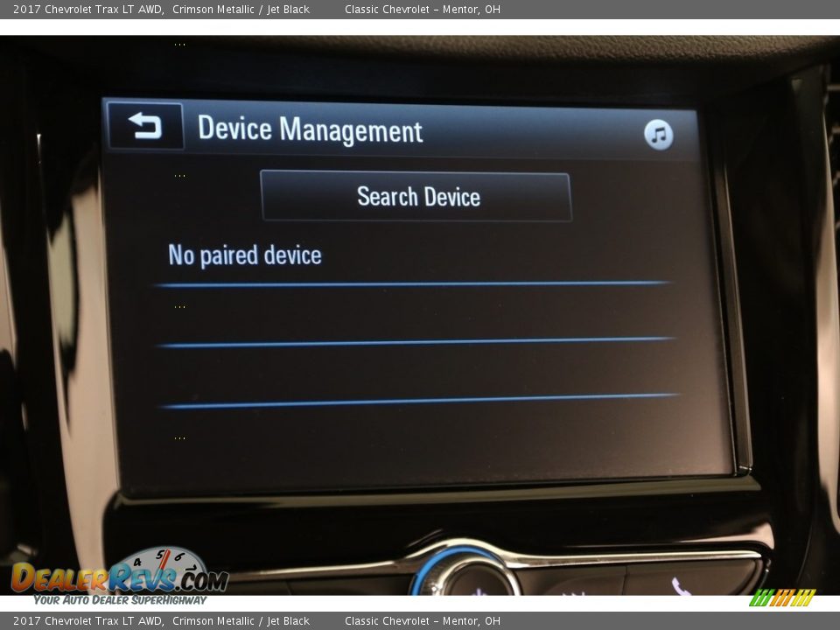Click the green and orange striped icon
The width and height of the screenshot is (840, 630).
pos(782,598)
